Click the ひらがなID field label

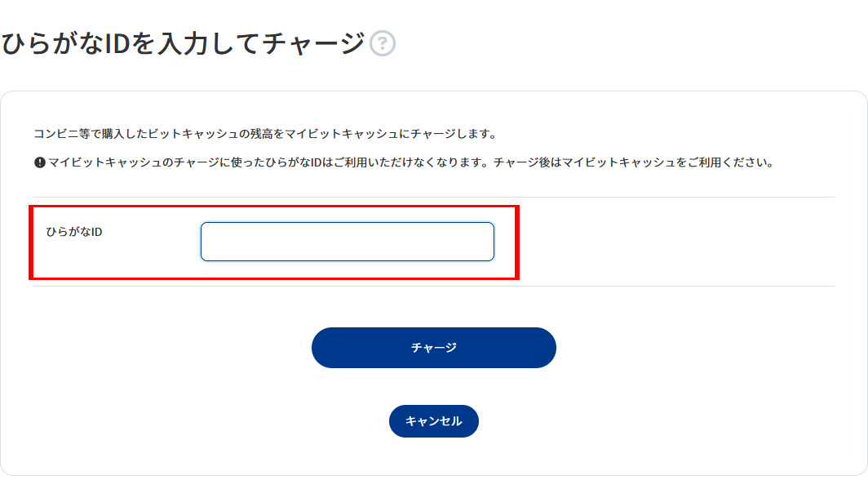[74, 232]
